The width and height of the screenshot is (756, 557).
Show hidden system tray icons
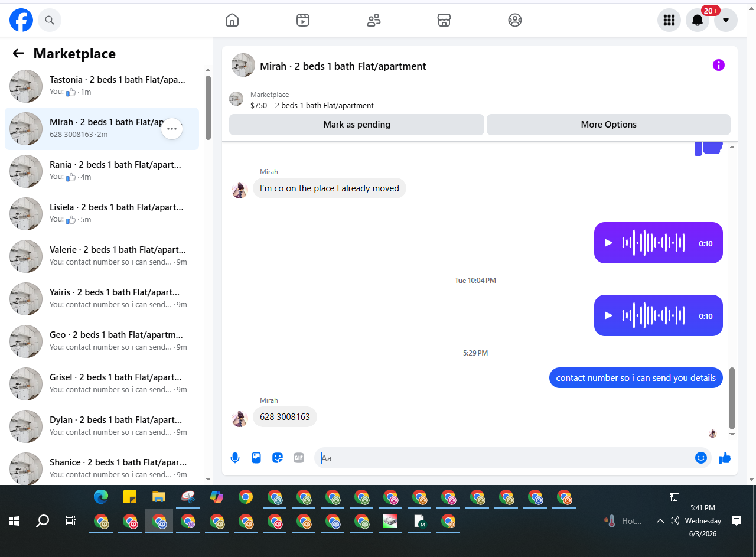pyautogui.click(x=660, y=521)
